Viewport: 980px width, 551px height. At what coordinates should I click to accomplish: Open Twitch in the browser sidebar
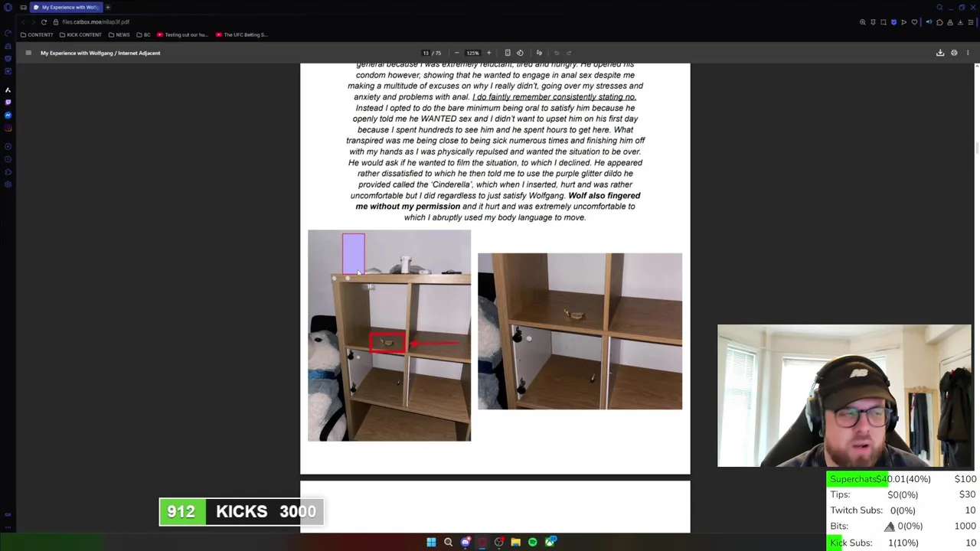8,102
